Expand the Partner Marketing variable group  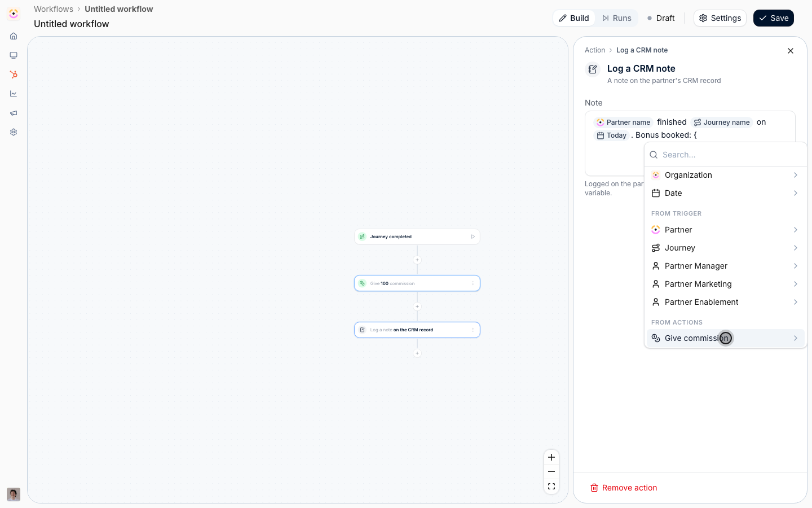coord(726,284)
